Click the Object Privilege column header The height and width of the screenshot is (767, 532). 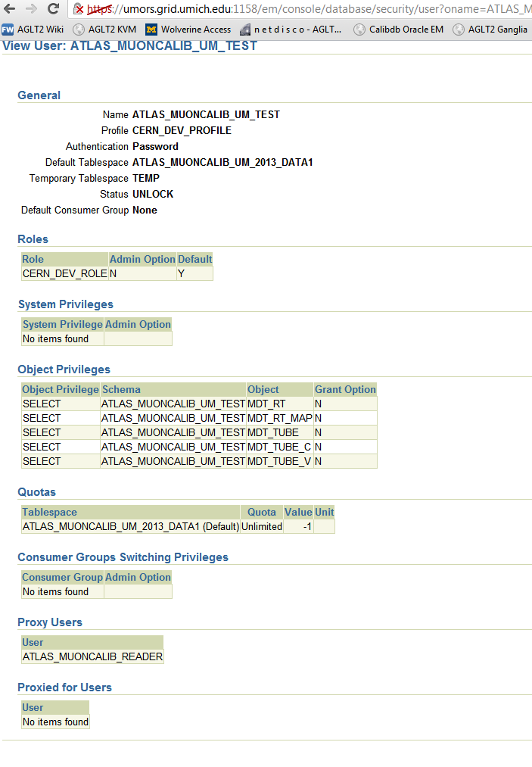coord(61,389)
